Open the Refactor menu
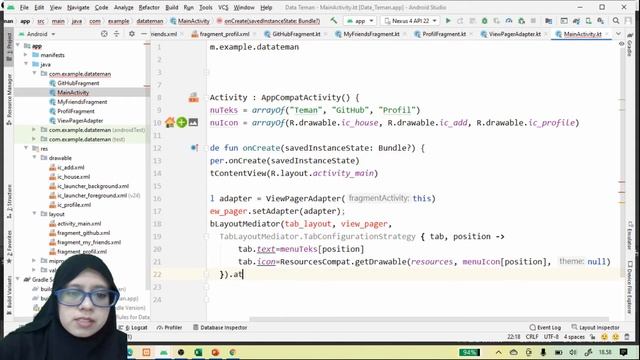Viewport: 640px width, 360px height. click(149, 7)
